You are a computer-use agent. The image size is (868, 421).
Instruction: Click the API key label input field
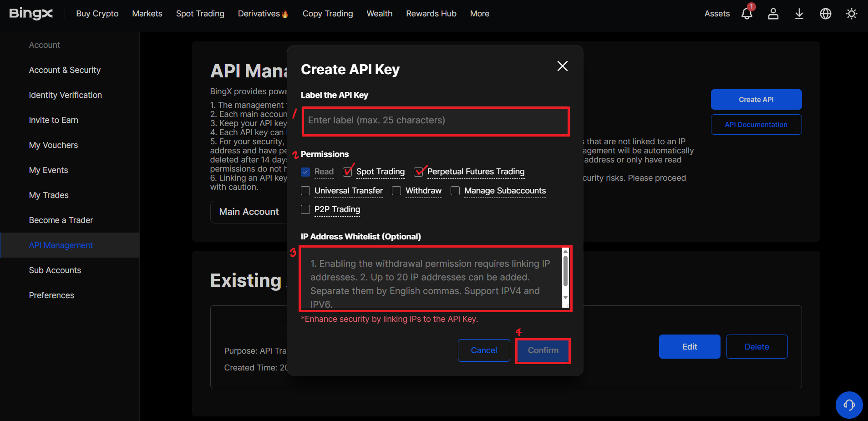pyautogui.click(x=435, y=121)
